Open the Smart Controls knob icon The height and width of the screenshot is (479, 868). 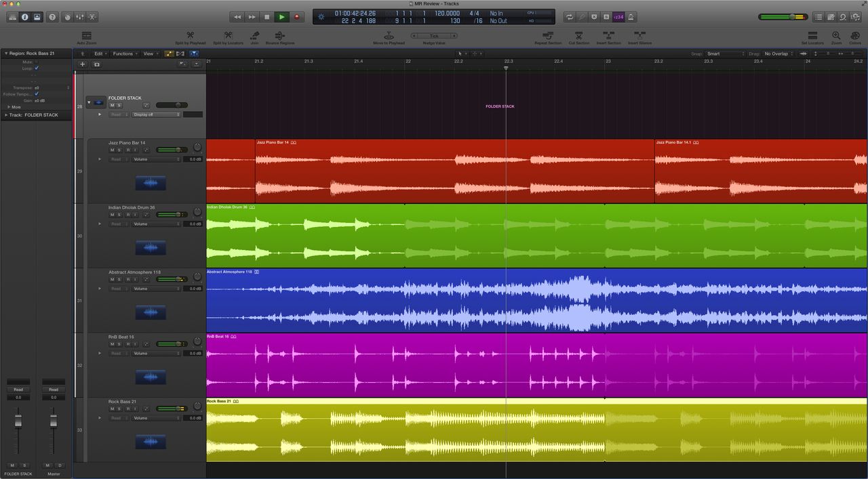point(68,16)
